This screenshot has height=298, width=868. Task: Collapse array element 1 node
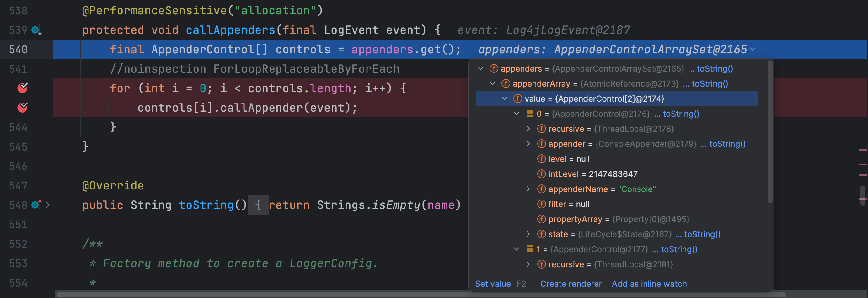point(517,249)
